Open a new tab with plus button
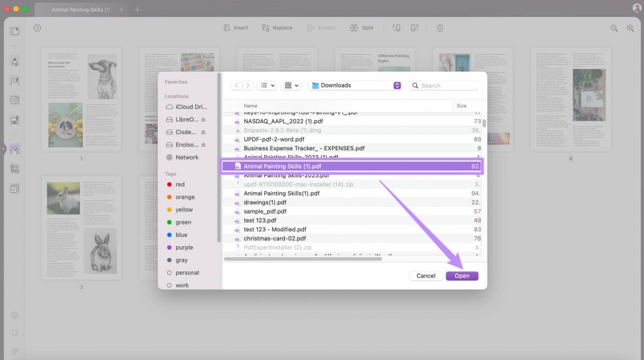This screenshot has height=360, width=644. (137, 9)
